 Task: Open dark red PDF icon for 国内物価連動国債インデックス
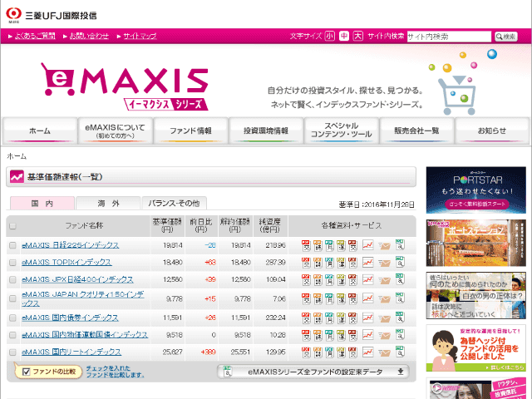pyautogui.click(x=352, y=336)
